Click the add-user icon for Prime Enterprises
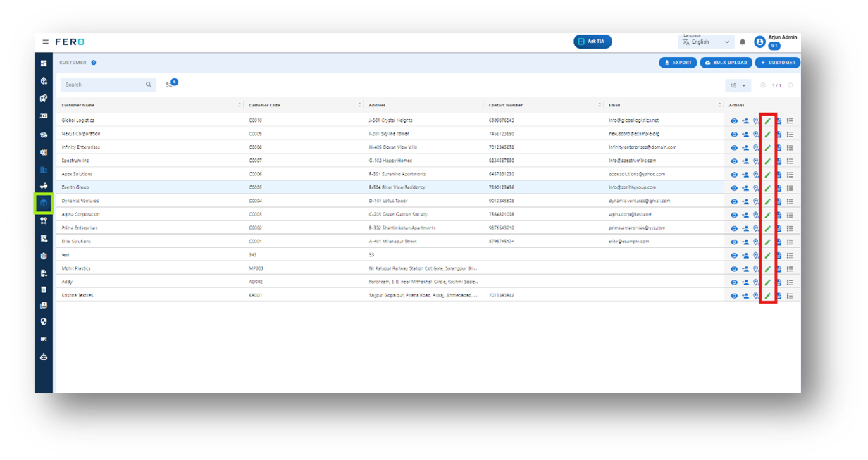The width and height of the screenshot is (868, 460). click(745, 228)
